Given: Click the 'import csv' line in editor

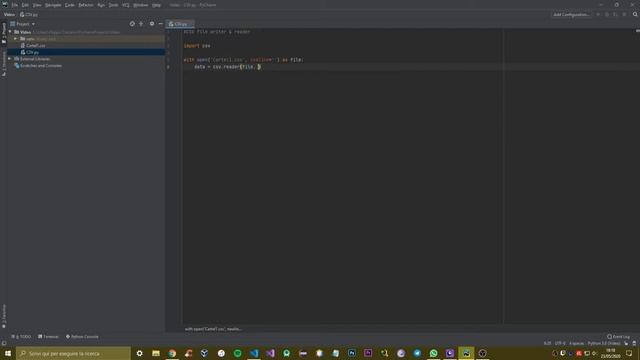Looking at the screenshot, I should (x=197, y=46).
